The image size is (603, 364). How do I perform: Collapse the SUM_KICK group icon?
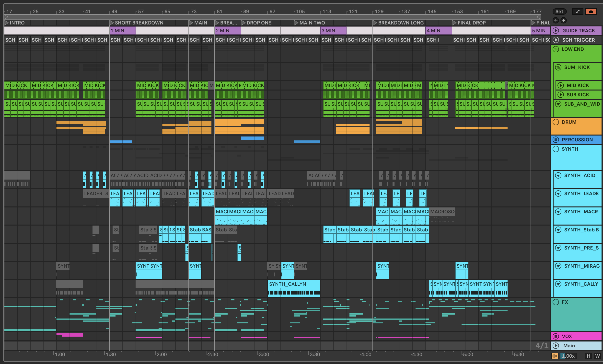[558, 67]
